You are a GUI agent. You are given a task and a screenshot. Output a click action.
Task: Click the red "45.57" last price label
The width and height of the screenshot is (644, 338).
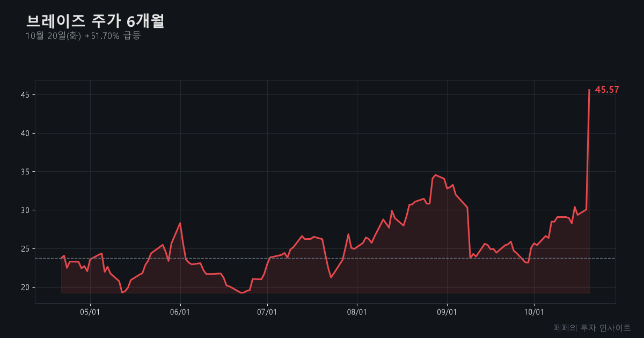(607, 90)
